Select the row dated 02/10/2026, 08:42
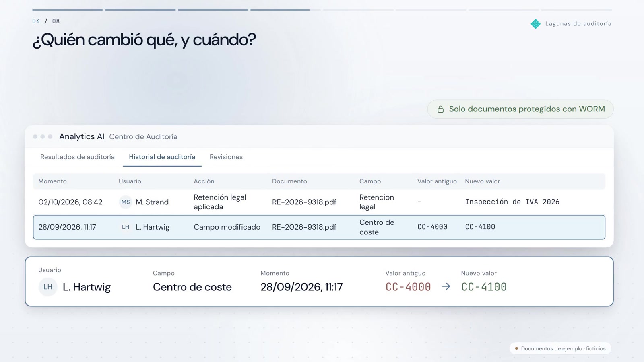Viewport: 644px width, 362px height. [x=319, y=202]
